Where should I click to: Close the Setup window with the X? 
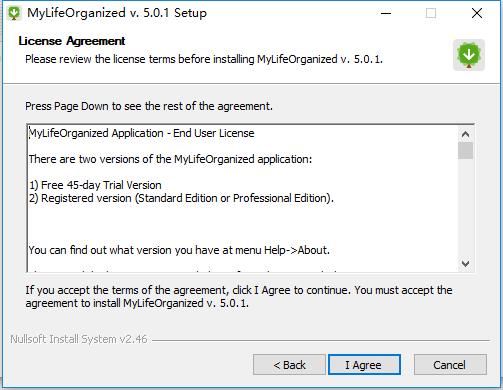477,13
